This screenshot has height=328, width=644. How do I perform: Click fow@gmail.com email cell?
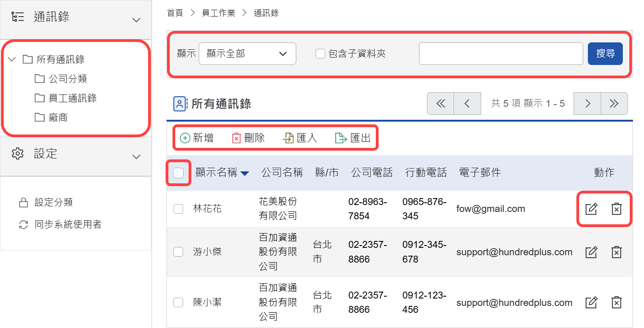coord(491,209)
